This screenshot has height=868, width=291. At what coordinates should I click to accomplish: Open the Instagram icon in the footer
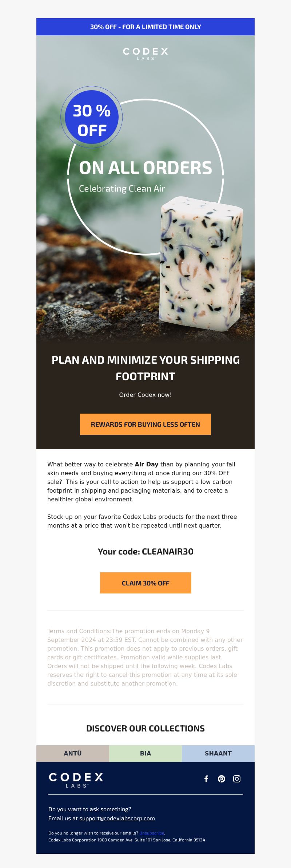click(237, 778)
